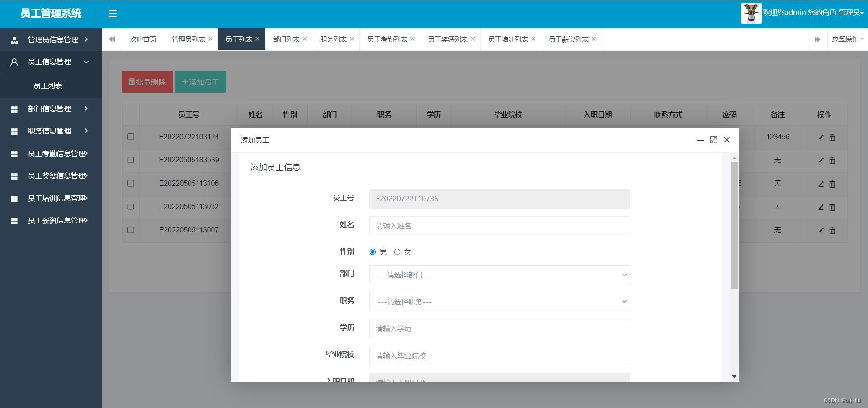Click the 姓名 name input field

tap(499, 226)
